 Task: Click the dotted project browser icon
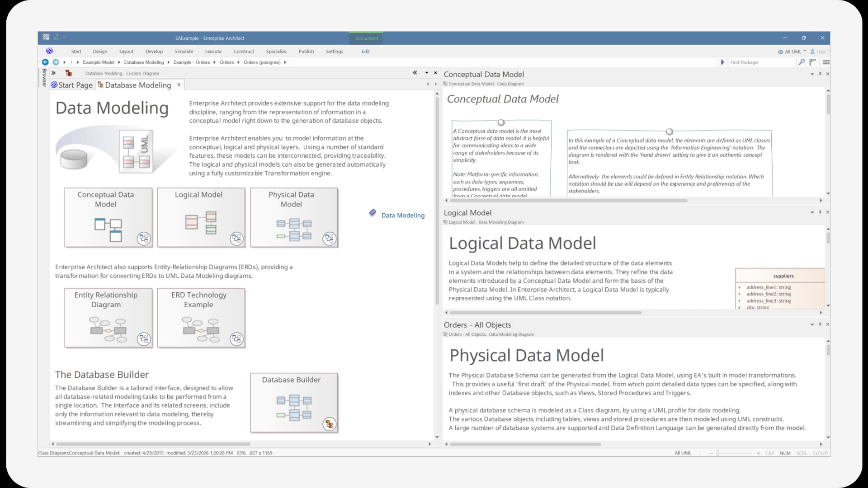(x=813, y=62)
